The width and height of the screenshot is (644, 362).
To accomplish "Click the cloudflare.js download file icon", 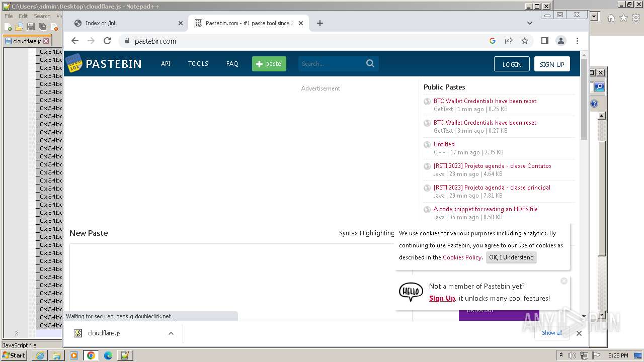I will click(x=78, y=333).
